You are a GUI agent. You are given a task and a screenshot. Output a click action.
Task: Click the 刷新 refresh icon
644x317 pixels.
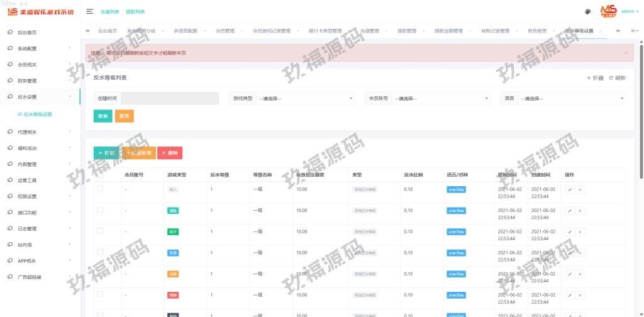pos(617,78)
